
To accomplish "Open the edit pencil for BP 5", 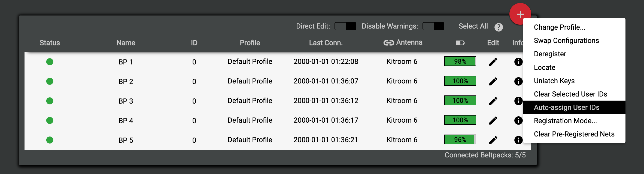I will point(493,140).
